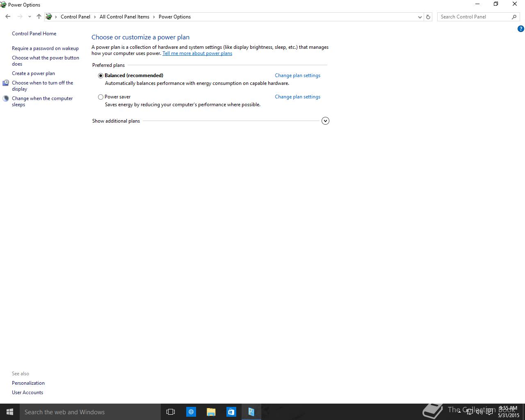
Task: Open File Explorer from the taskbar
Action: [x=211, y=412]
